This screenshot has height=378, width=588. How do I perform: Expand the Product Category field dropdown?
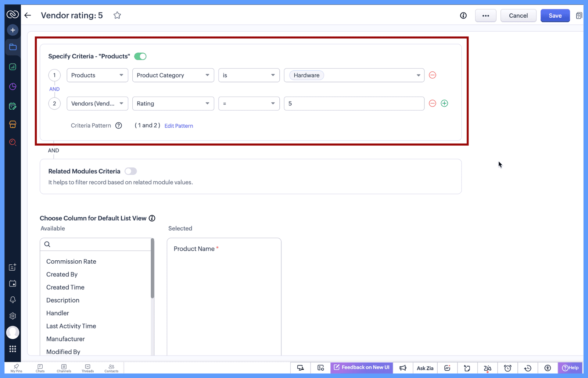click(x=173, y=75)
